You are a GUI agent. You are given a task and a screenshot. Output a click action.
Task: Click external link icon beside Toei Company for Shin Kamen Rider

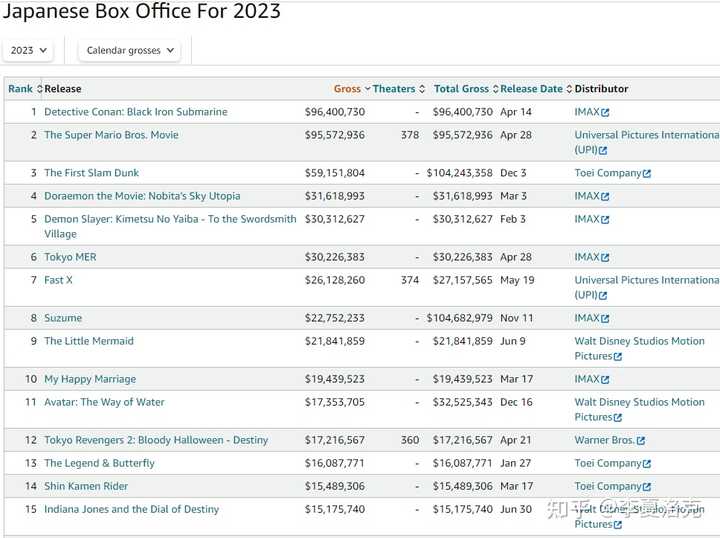pos(647,487)
